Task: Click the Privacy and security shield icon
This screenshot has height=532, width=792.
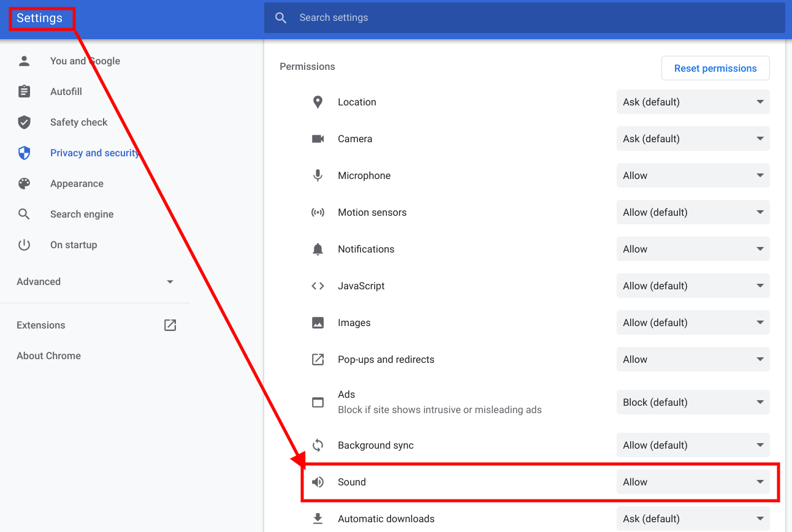Action: click(24, 153)
